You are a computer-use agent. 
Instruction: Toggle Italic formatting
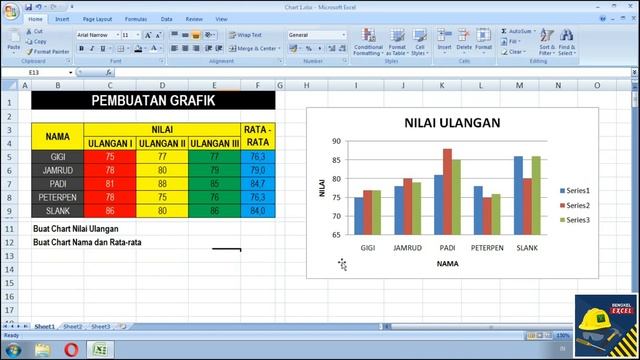[x=92, y=49]
